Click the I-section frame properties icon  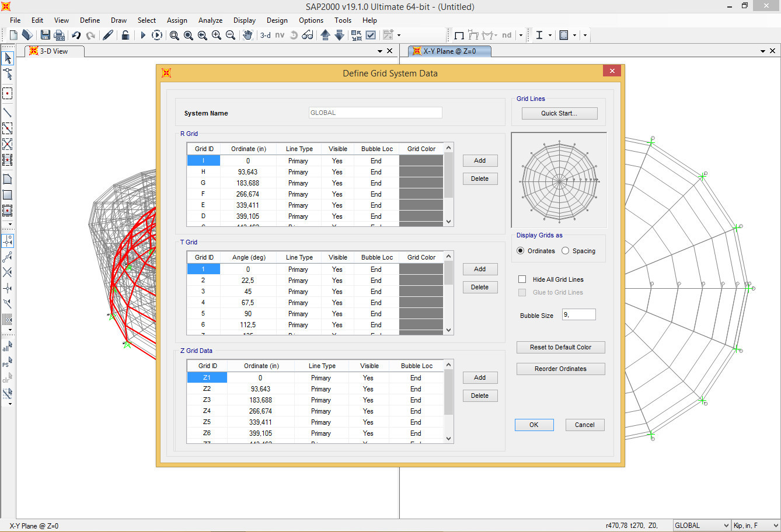pos(539,35)
